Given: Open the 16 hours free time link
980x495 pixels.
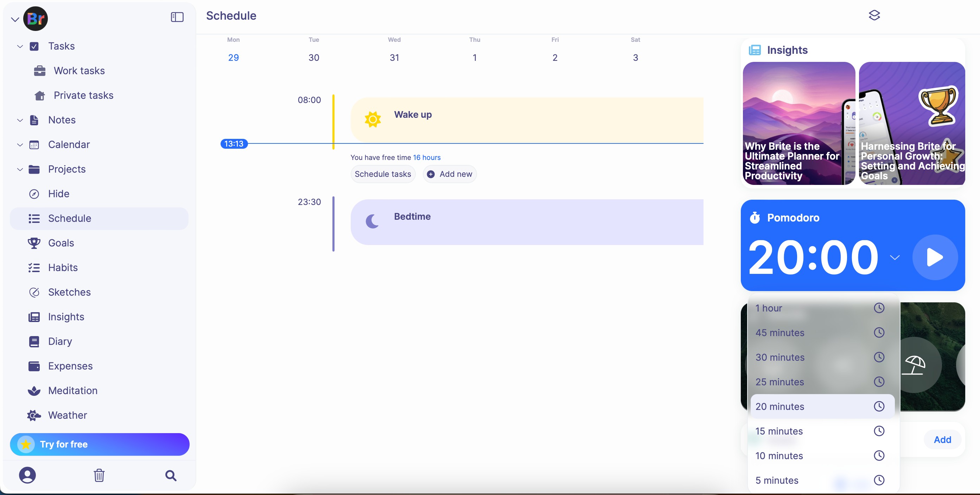Looking at the screenshot, I should point(426,157).
